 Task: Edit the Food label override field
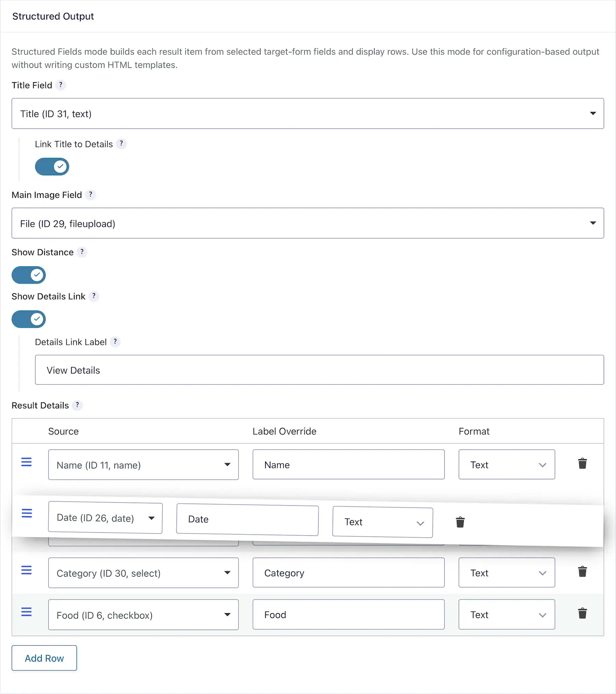349,615
